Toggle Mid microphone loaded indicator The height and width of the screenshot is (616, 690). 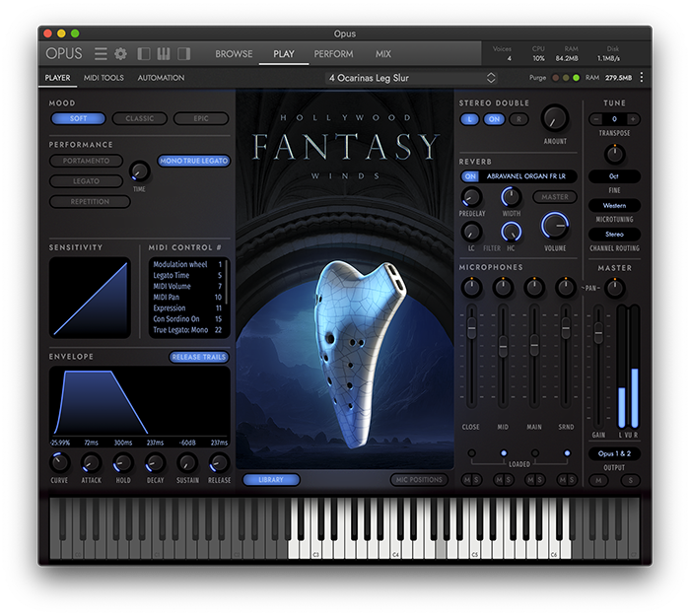tap(504, 453)
